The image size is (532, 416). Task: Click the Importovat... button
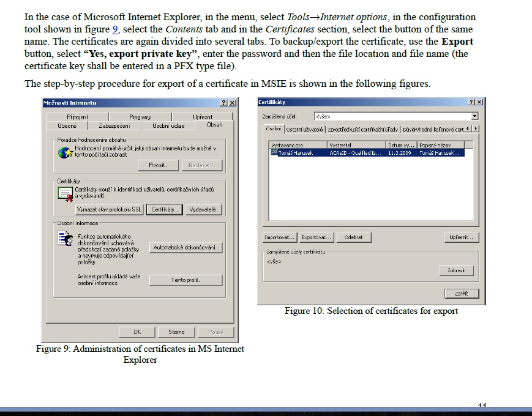tap(280, 237)
